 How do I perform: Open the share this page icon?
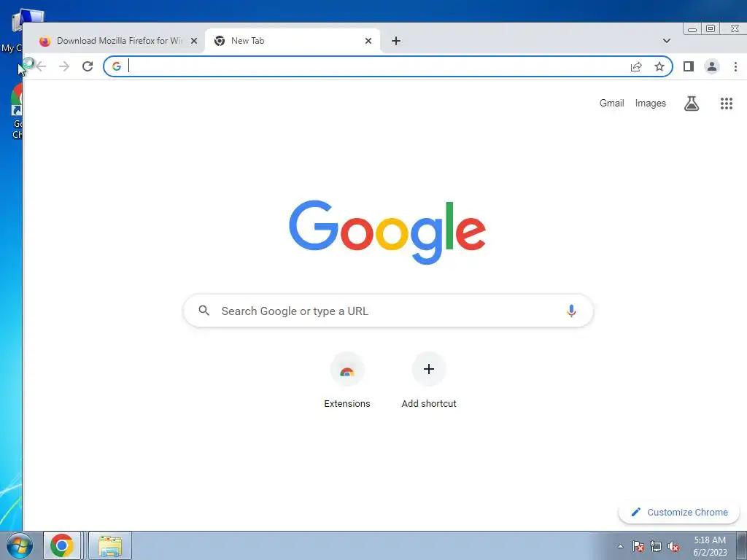636,66
